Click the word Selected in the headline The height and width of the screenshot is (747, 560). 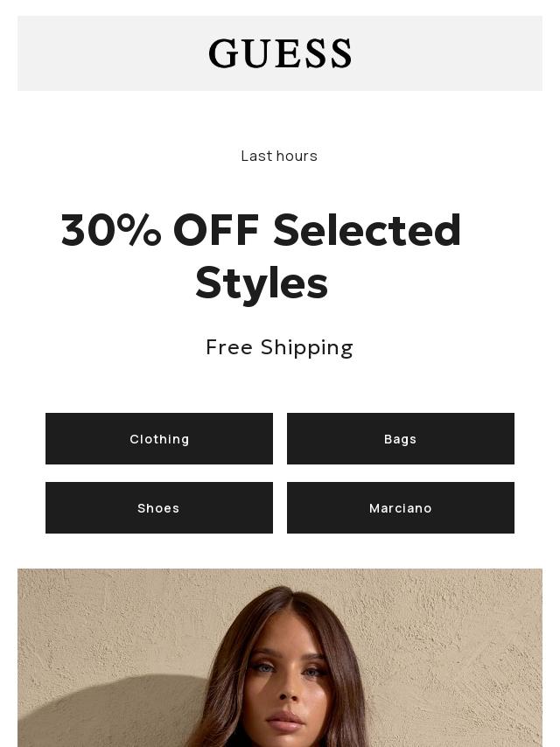[x=367, y=231]
